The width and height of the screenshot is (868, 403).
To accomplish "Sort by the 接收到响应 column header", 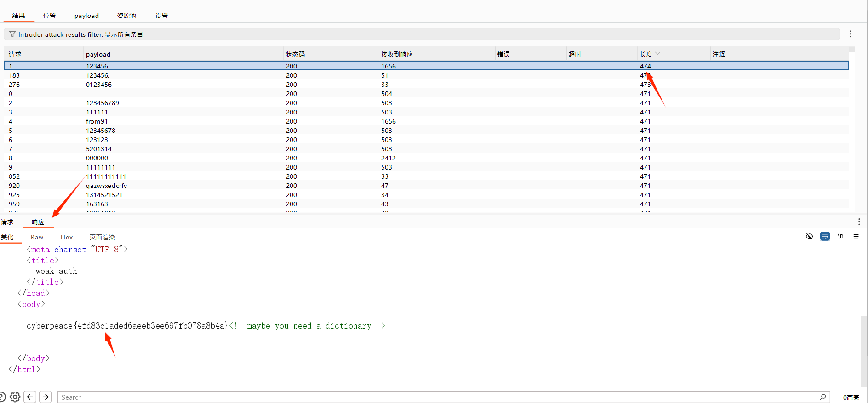I will (437, 54).
